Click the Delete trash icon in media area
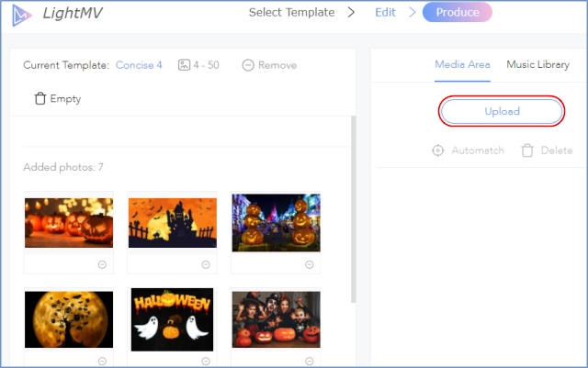 [x=527, y=151]
